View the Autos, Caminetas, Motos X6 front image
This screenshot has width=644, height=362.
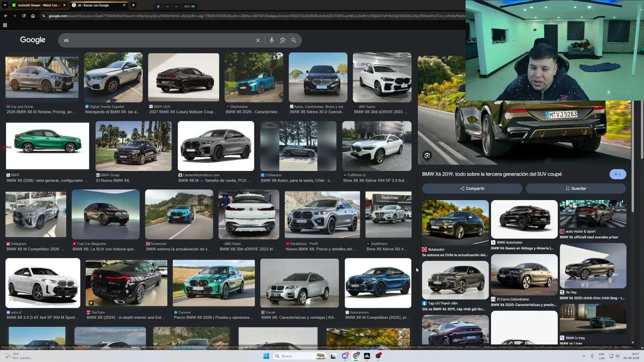[x=318, y=77]
